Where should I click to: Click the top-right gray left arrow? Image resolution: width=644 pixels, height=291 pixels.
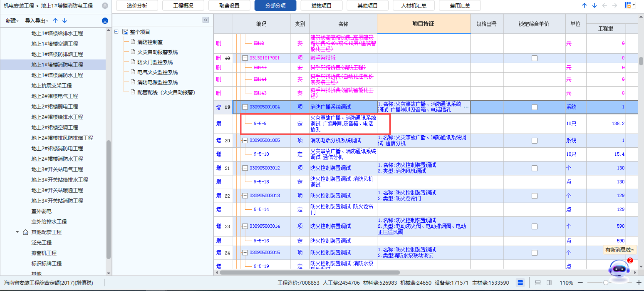click(x=604, y=5)
